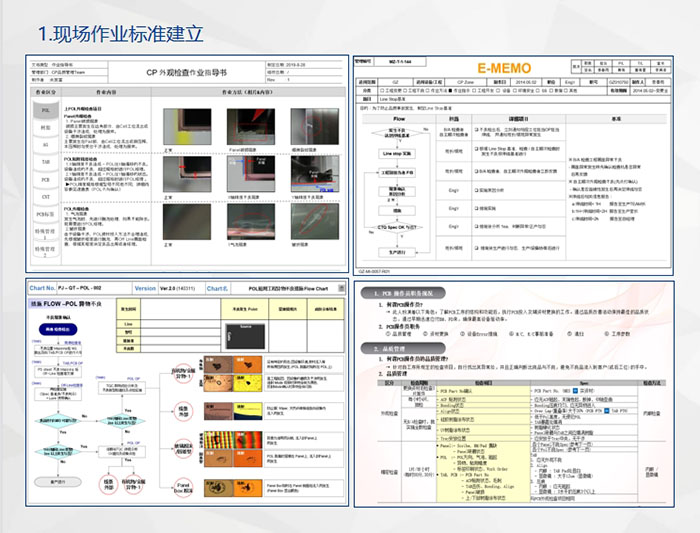The height and width of the screenshot is (533, 700).
Task: Click the PJ – QT – POL - 002 value
Action: click(x=79, y=288)
